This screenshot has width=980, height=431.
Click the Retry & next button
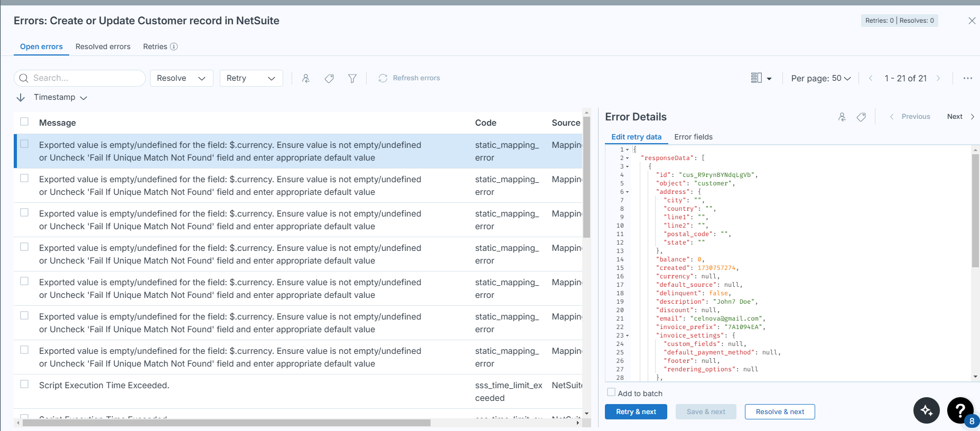point(636,412)
